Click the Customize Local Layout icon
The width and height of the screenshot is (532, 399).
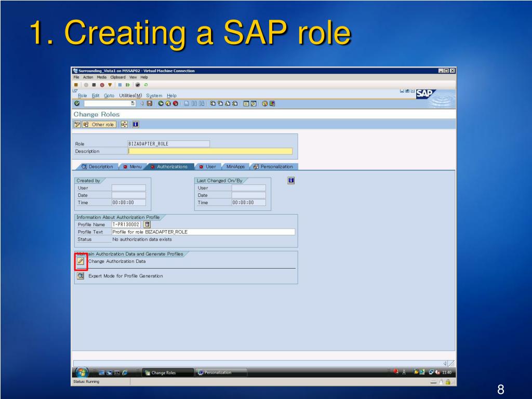point(272,103)
